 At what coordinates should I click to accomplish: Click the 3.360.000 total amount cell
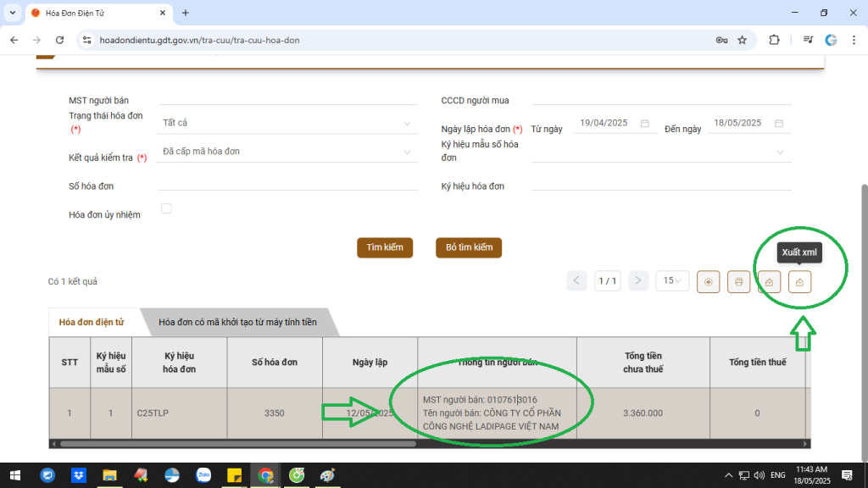[x=643, y=413]
